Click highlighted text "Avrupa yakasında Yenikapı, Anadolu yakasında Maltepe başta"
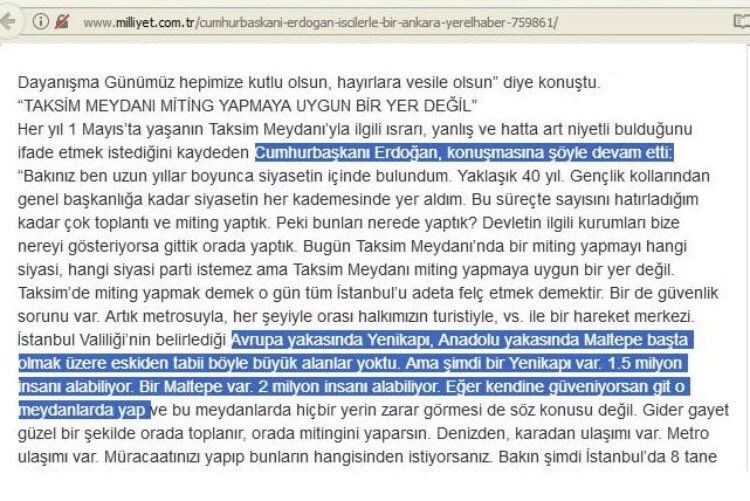This screenshot has height=501, width=750. (x=462, y=340)
